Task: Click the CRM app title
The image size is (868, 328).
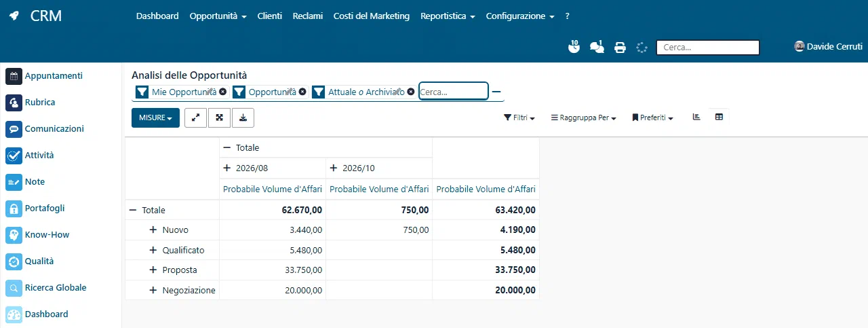Action: (x=46, y=16)
